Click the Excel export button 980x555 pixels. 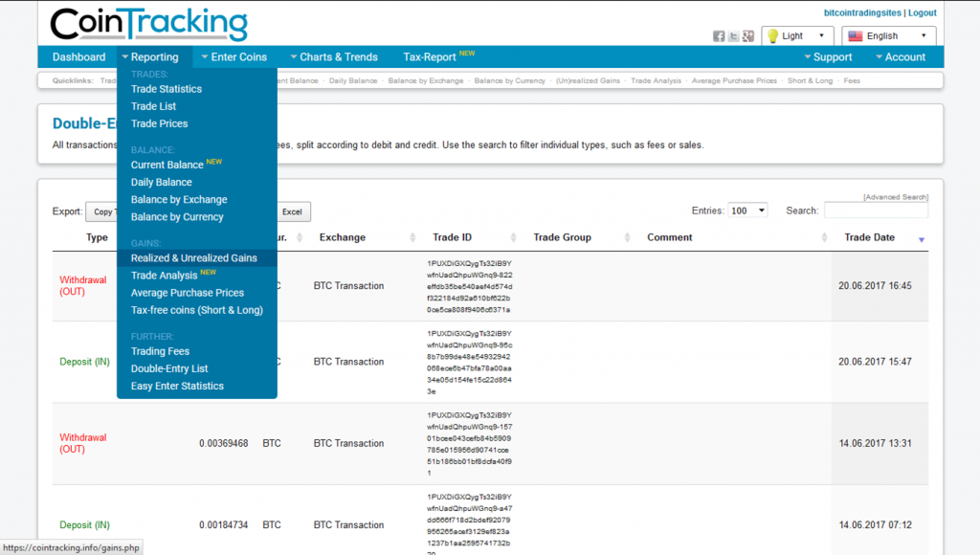click(x=292, y=211)
